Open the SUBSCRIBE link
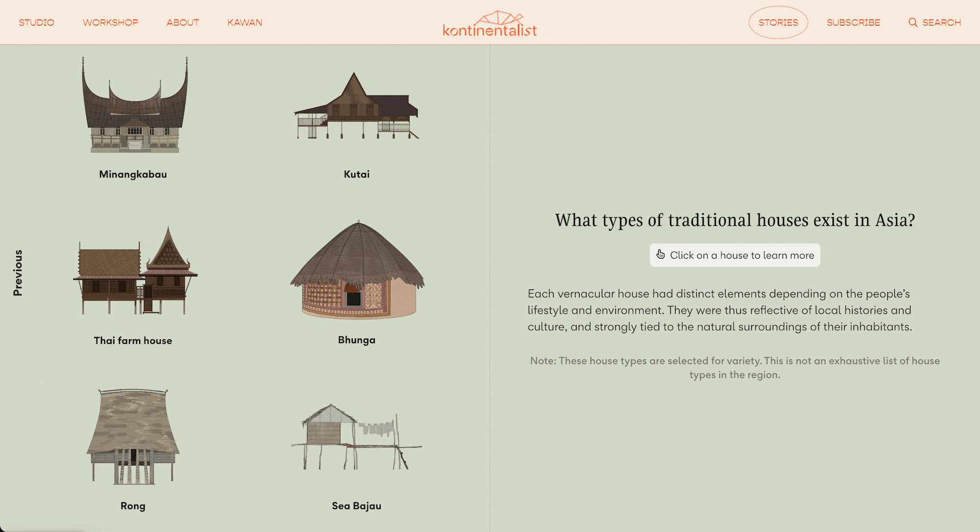The height and width of the screenshot is (532, 980). coord(853,22)
